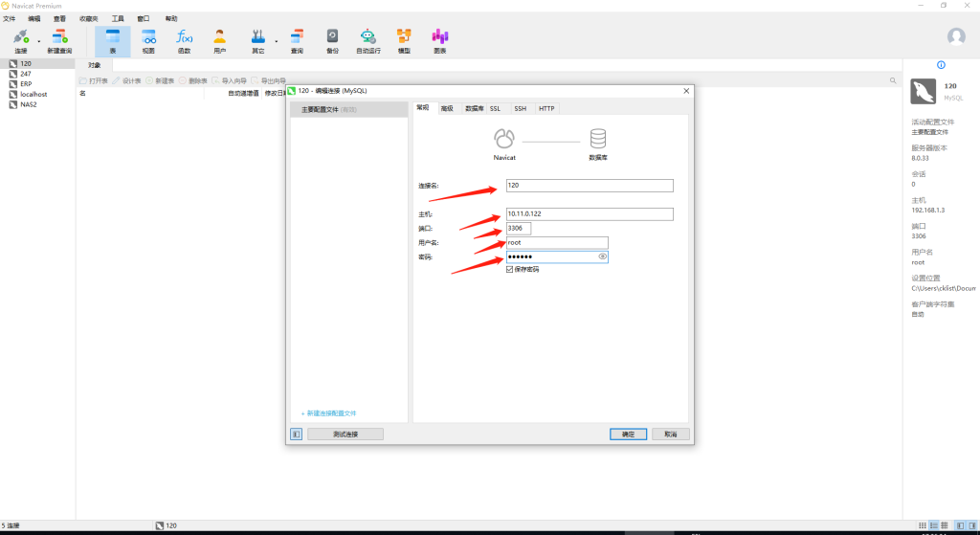Screen dimensions: 980x535
Task: Switch to the 数据库 tab in dialog
Action: [475, 109]
